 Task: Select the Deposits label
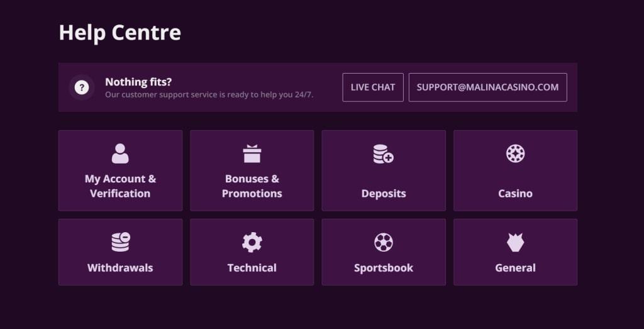click(383, 194)
